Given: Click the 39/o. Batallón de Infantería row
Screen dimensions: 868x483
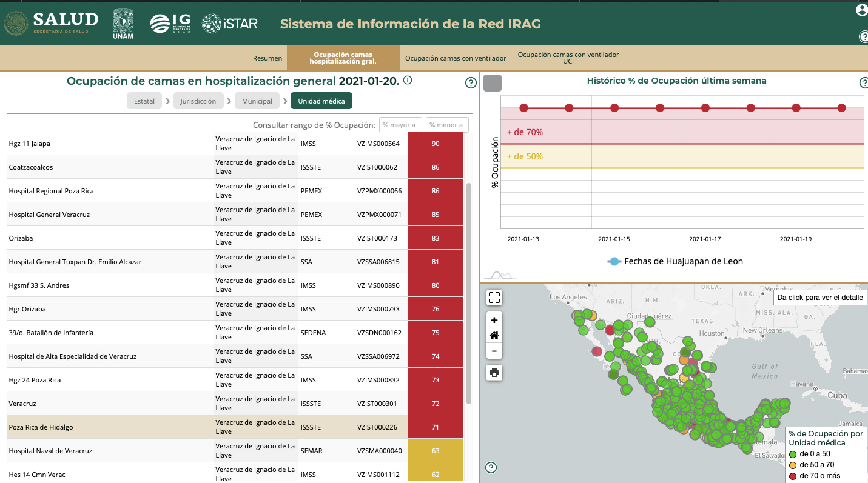Looking at the screenshot, I should click(235, 333).
